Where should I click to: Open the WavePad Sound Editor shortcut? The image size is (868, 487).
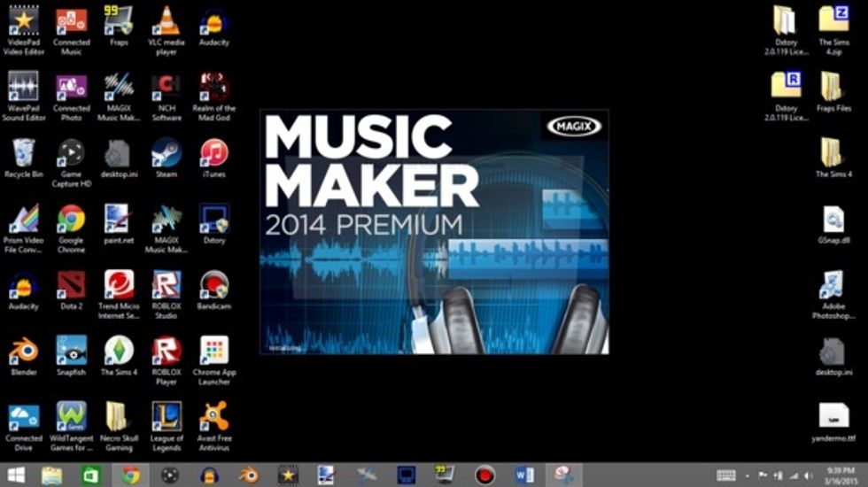click(23, 97)
